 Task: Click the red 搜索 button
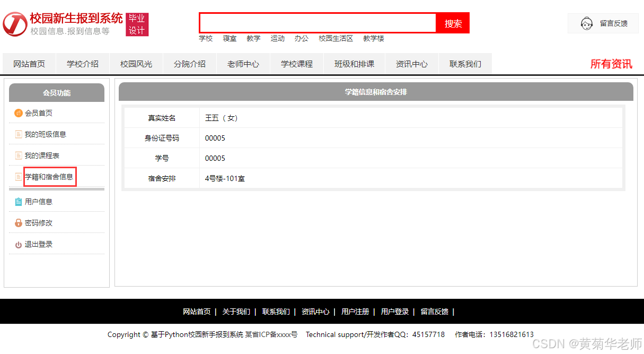tap(453, 23)
